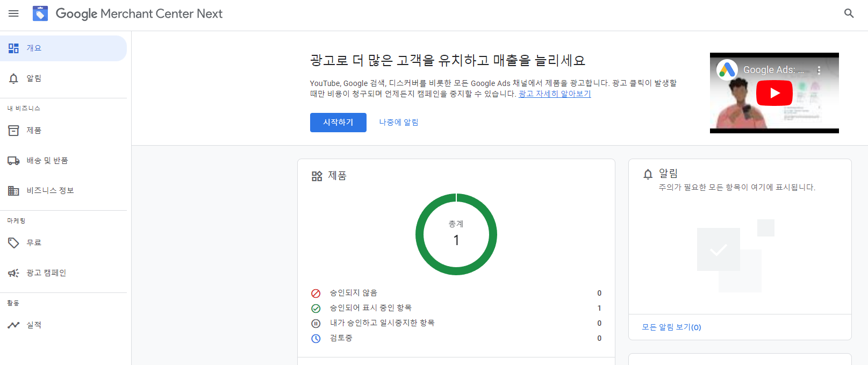868x365 pixels.
Task: Click the green 승인되어 표시 중인 항목 check icon
Action: (x=316, y=309)
